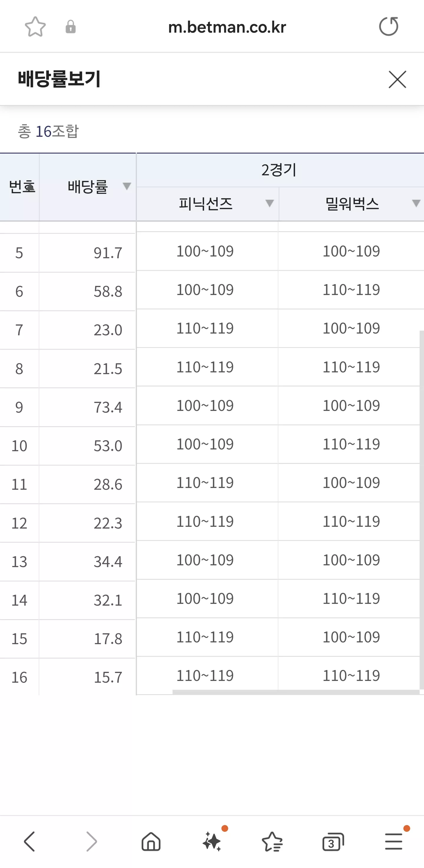Open browser hamburger menu
Screen dimensions: 424x868
(x=394, y=841)
